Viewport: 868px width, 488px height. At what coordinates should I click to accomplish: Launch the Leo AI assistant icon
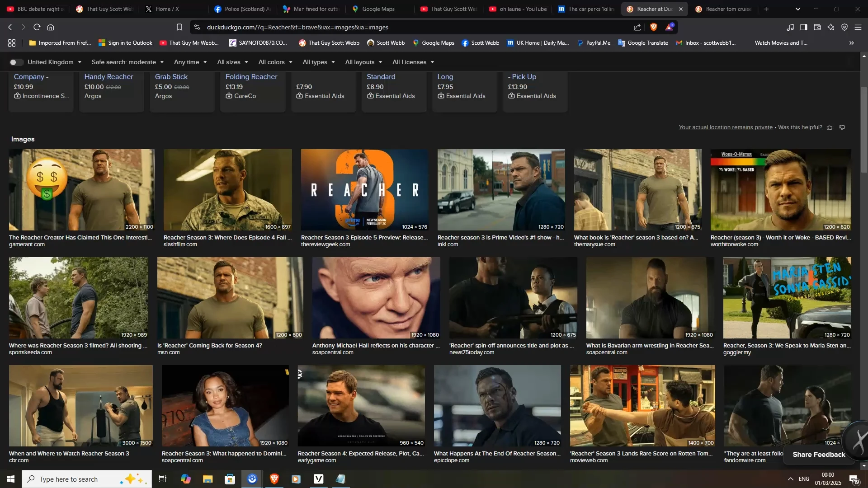(831, 27)
